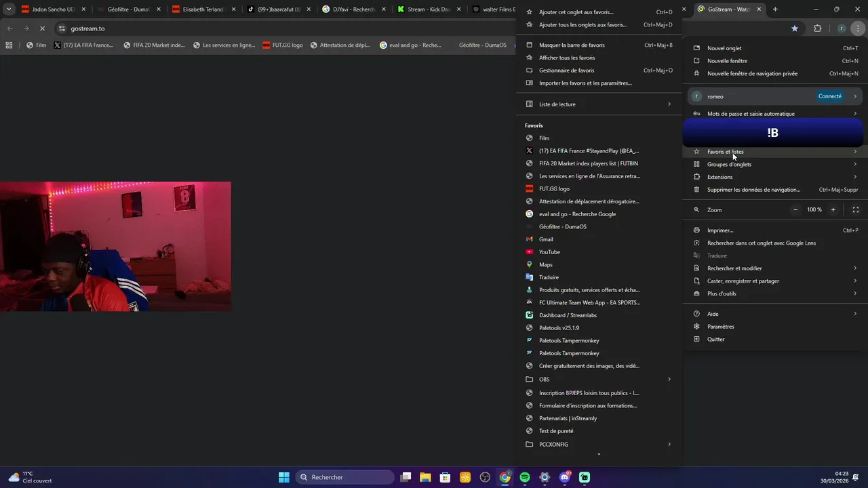Stop page loading in the toolbar
The image size is (868, 488).
tap(42, 28)
